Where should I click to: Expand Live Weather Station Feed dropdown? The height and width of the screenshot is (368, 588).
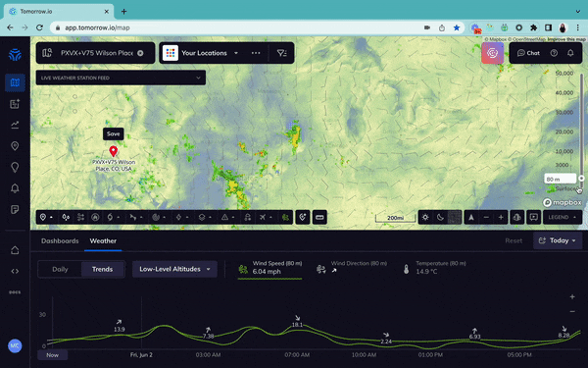coord(121,78)
